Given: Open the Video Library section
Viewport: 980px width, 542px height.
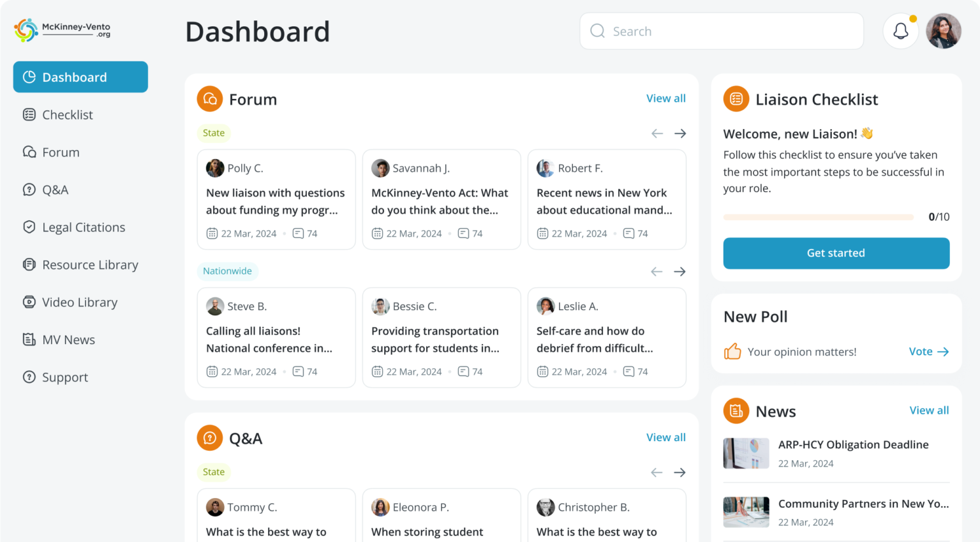Looking at the screenshot, I should (x=79, y=302).
